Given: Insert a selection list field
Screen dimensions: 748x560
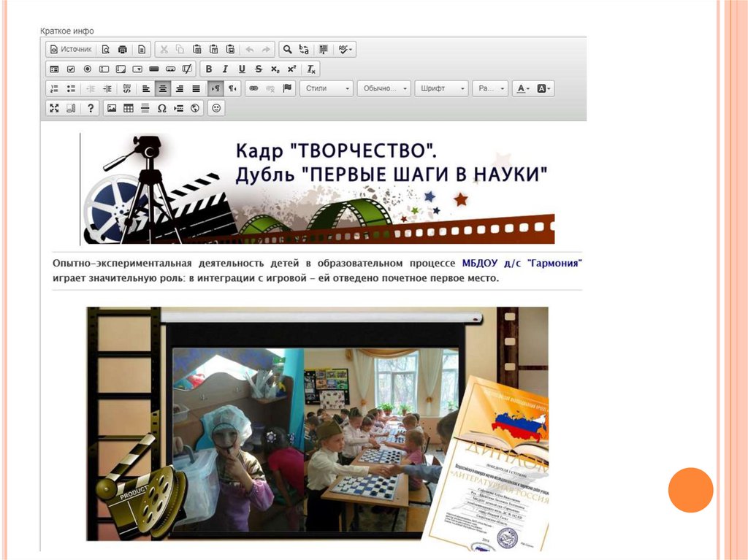Looking at the screenshot, I should tap(137, 69).
